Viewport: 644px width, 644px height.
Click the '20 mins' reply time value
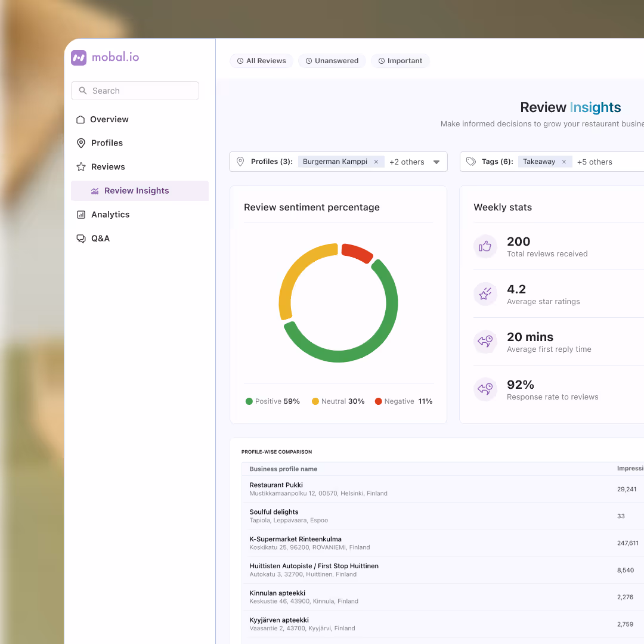point(530,337)
